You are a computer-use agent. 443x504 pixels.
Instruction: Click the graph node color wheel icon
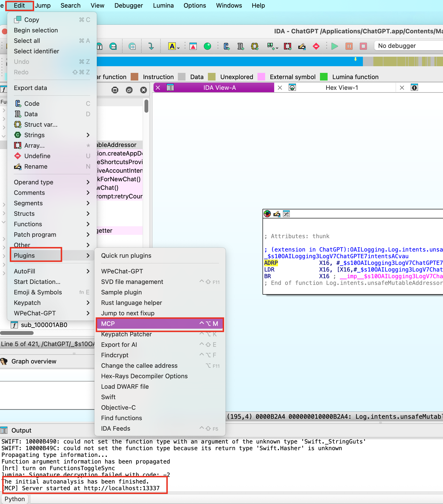click(267, 214)
